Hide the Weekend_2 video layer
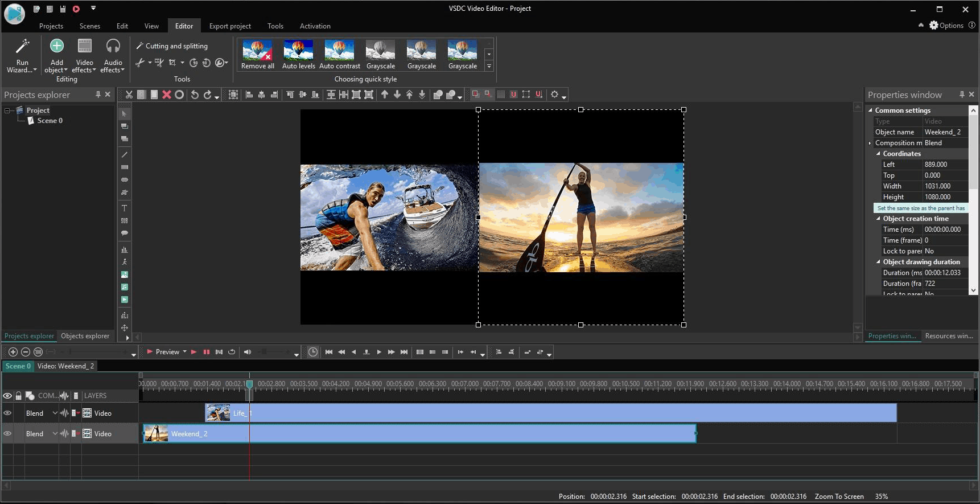 tap(7, 433)
